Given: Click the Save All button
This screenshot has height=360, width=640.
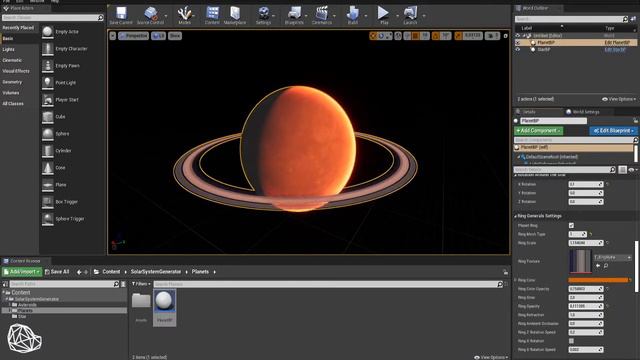Looking at the screenshot, I should click(x=57, y=272).
